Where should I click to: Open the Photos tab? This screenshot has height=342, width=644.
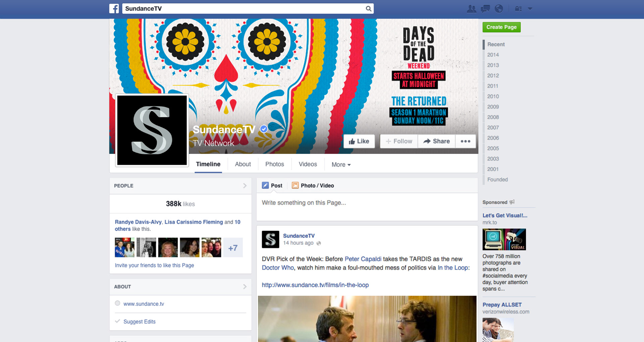tap(275, 164)
